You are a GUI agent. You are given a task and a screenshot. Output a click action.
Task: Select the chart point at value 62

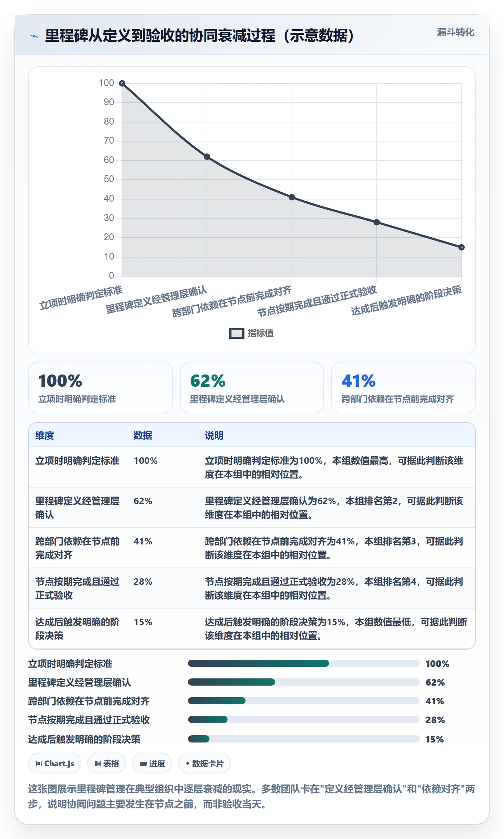207,157
